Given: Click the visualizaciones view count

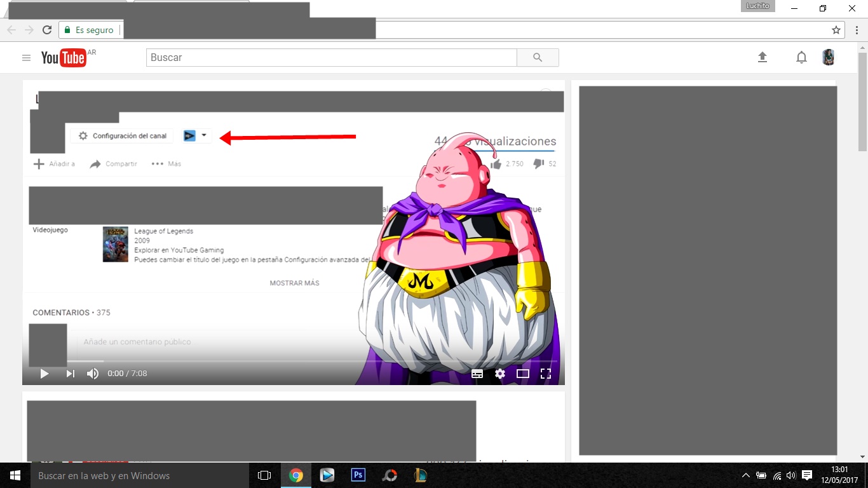Looking at the screenshot, I should (x=495, y=141).
